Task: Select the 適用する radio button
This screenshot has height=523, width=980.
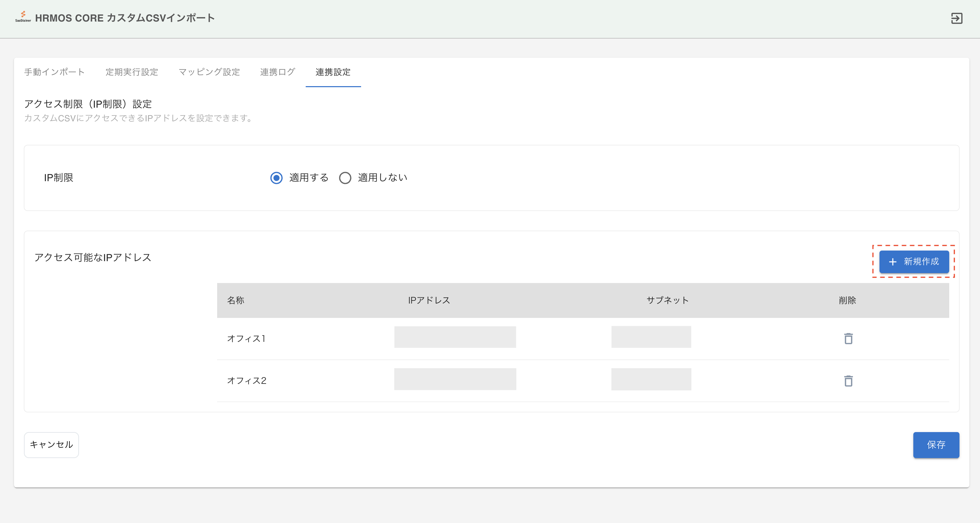Action: pyautogui.click(x=276, y=178)
